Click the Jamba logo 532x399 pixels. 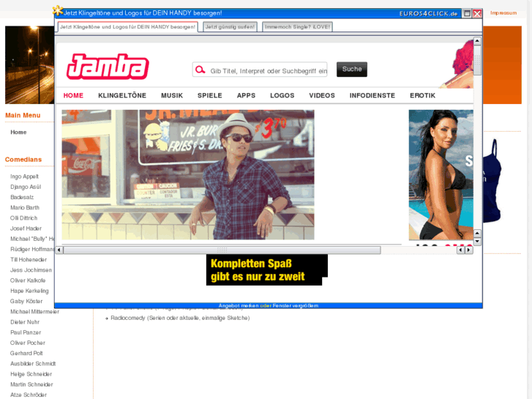108,67
